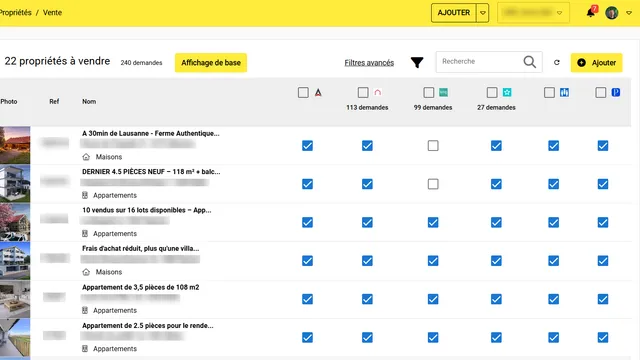Uncheck red A portal box for Frais d'achat réduit
Image resolution: width=640 pixels, height=360 pixels.
click(307, 261)
